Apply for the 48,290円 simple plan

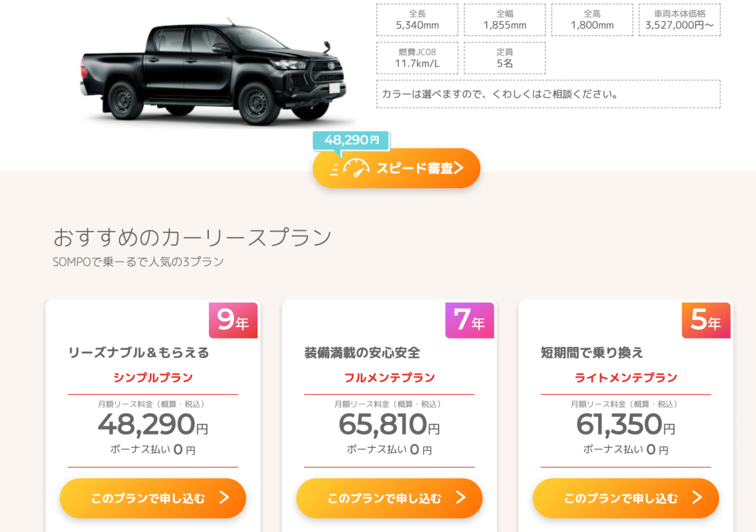coord(148,498)
